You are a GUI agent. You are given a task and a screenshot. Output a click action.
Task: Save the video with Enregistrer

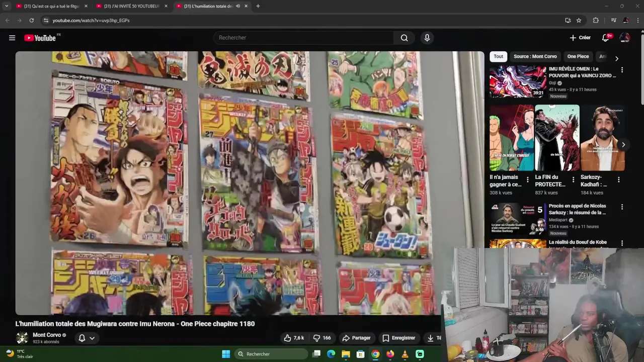(398, 338)
